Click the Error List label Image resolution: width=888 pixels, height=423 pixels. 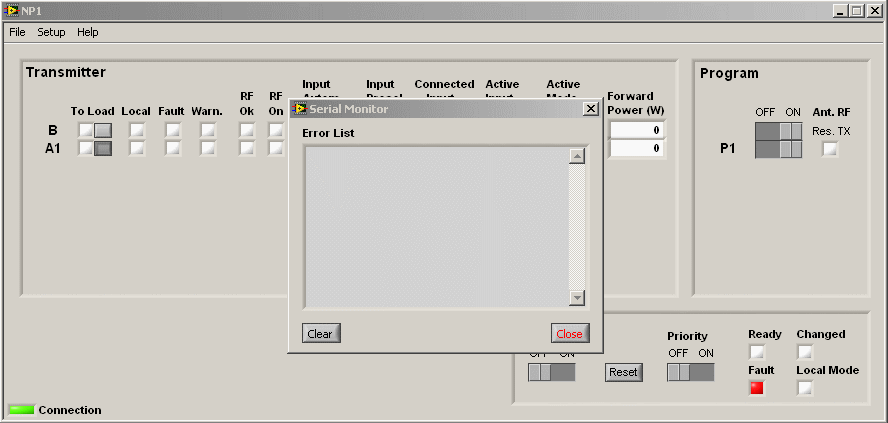(x=328, y=134)
